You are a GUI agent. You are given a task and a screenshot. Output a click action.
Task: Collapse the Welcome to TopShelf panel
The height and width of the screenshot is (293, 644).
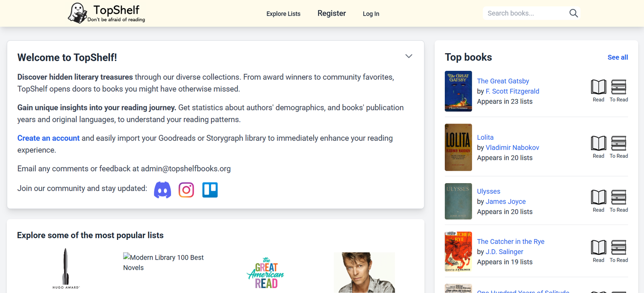[409, 56]
